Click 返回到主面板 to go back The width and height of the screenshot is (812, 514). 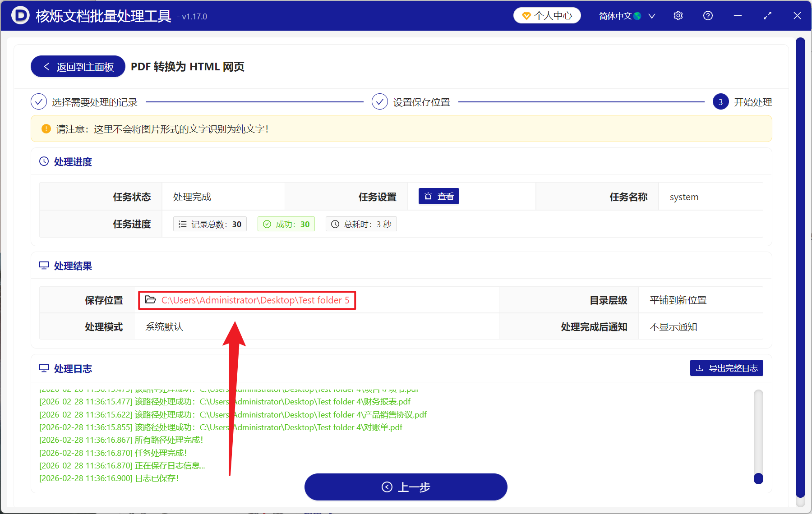coord(77,66)
